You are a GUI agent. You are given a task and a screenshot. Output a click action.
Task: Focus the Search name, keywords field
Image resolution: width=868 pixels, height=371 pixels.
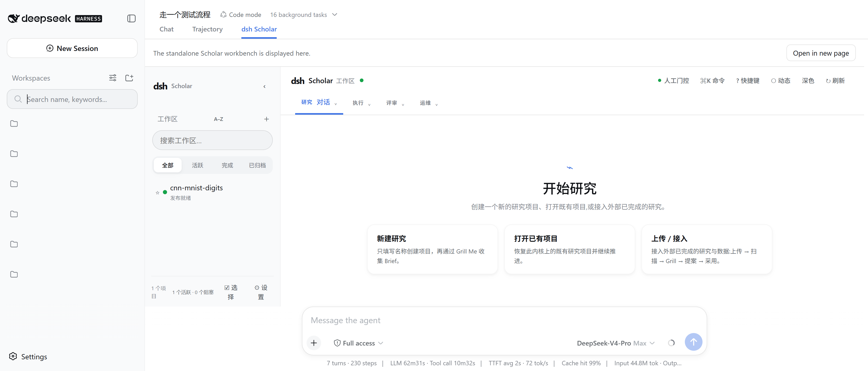72,99
